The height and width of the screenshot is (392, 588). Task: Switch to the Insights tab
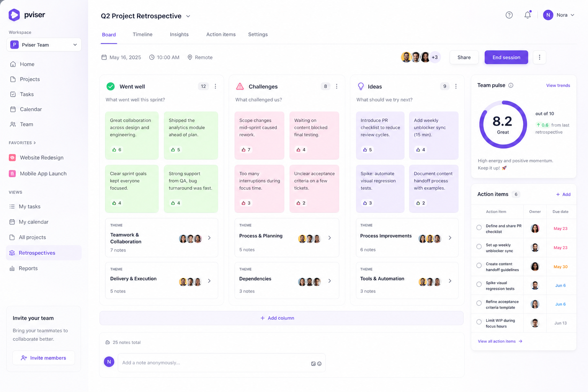click(179, 34)
